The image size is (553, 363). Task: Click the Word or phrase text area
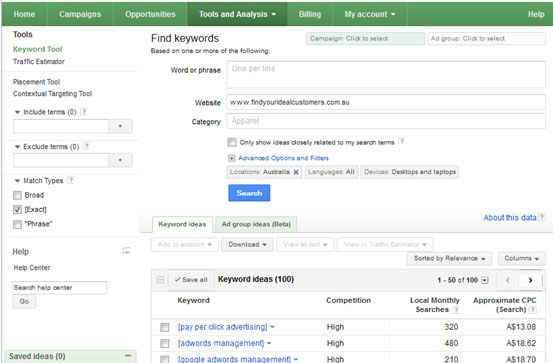(386, 74)
